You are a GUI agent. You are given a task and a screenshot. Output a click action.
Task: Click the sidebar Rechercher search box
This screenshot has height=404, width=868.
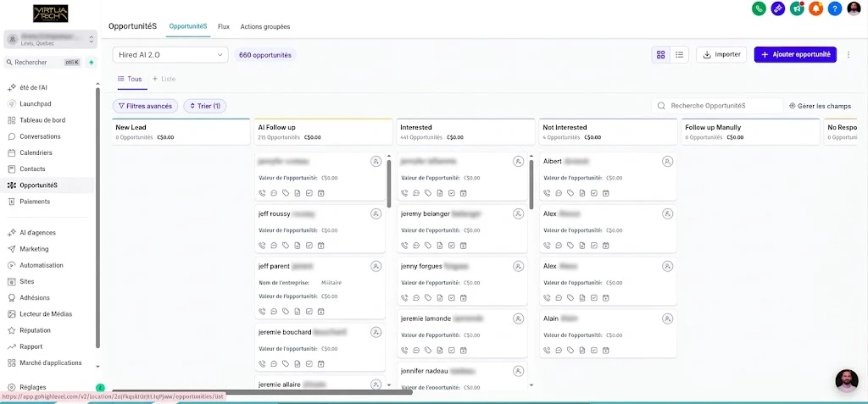coord(43,63)
